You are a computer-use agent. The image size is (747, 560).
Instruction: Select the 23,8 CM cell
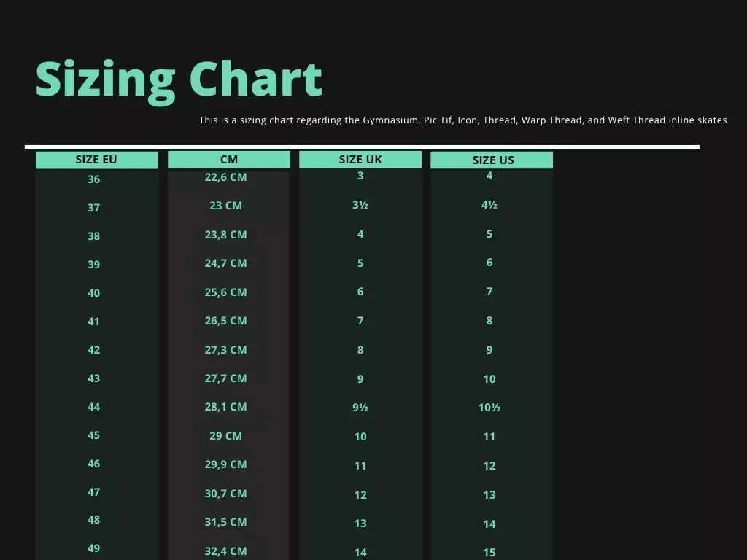(x=225, y=235)
